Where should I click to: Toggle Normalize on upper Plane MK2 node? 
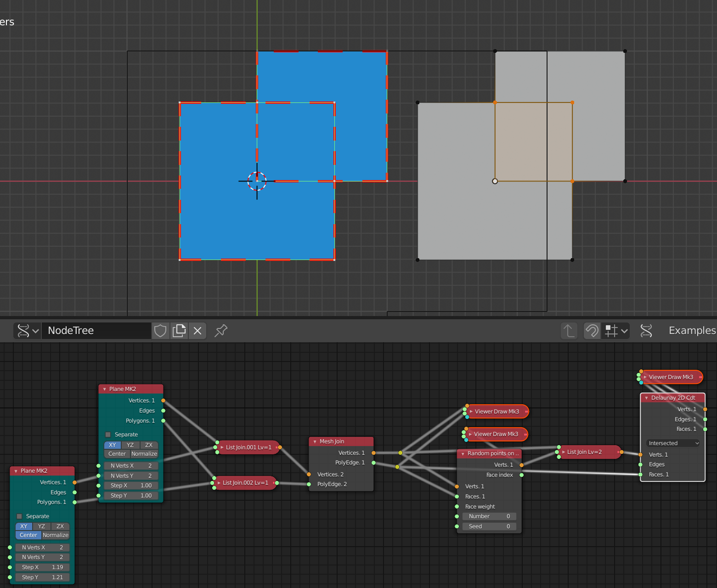pos(144,454)
